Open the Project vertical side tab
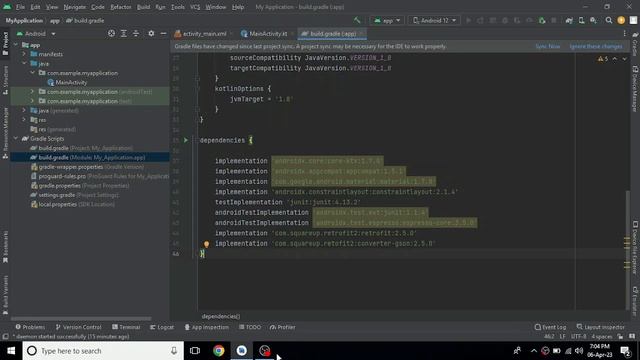Image resolution: width=640 pixels, height=360 pixels. click(5, 43)
